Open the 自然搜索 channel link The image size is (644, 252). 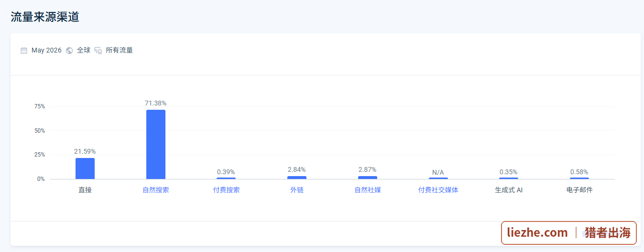[156, 190]
